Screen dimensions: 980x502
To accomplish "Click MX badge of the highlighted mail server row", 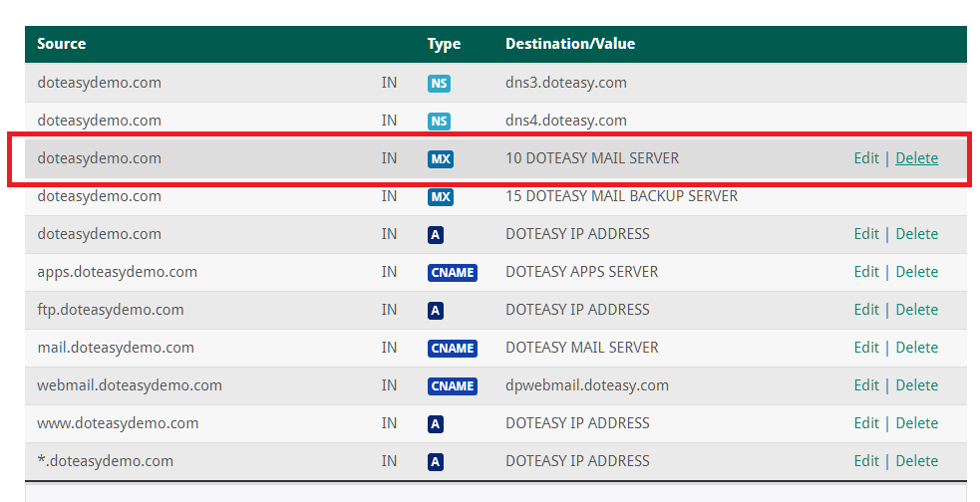I will (x=440, y=159).
